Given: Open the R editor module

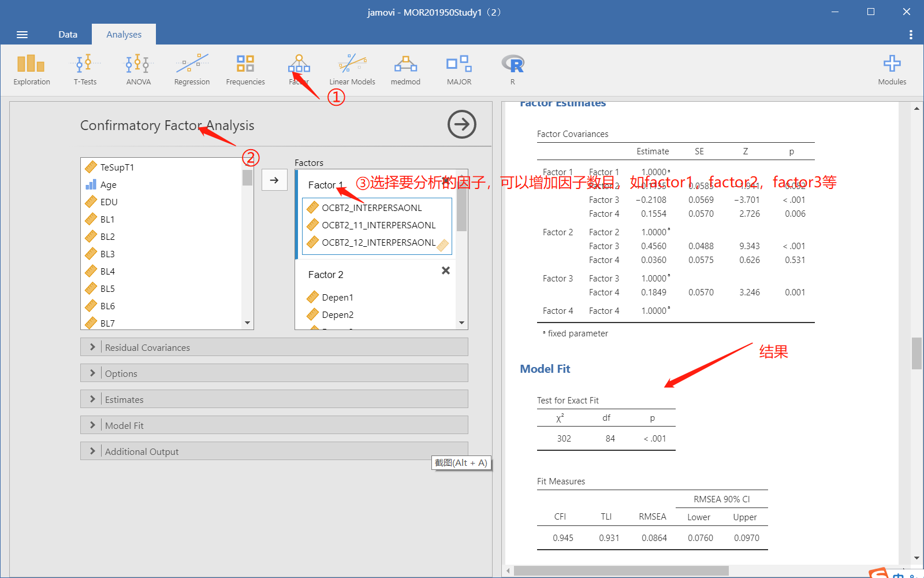Looking at the screenshot, I should (513, 70).
